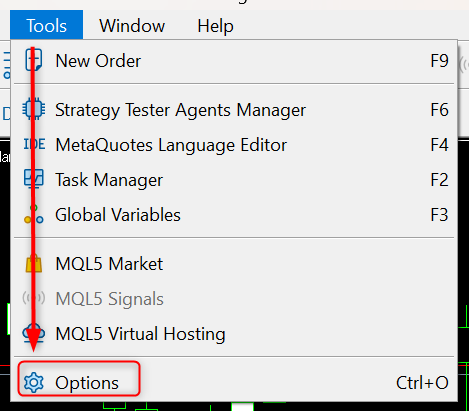The image size is (469, 411).
Task: Open the Window menu
Action: pos(132,26)
